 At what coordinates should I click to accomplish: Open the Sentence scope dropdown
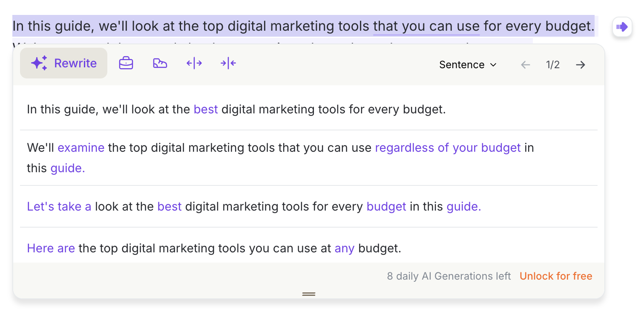(x=468, y=65)
